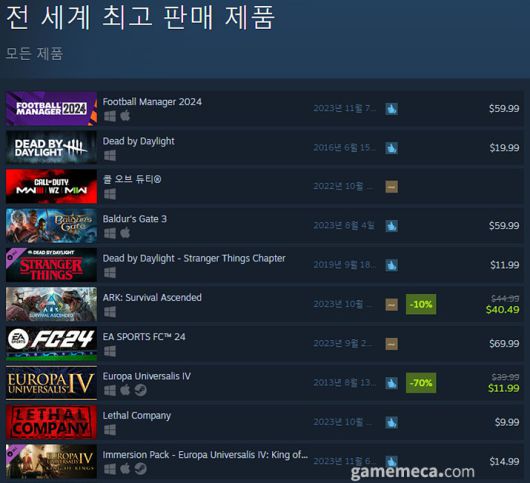Open the Baldur's Gate 3 title link
The height and width of the screenshot is (483, 530).
(x=135, y=219)
